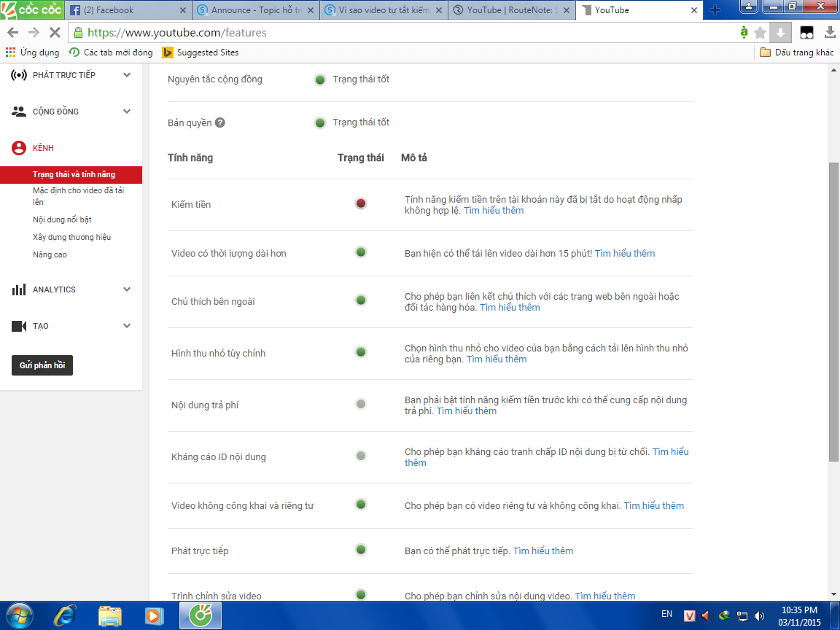The height and width of the screenshot is (630, 840).
Task: Click grey status dot for Nội dung trả phí
Action: (361, 404)
